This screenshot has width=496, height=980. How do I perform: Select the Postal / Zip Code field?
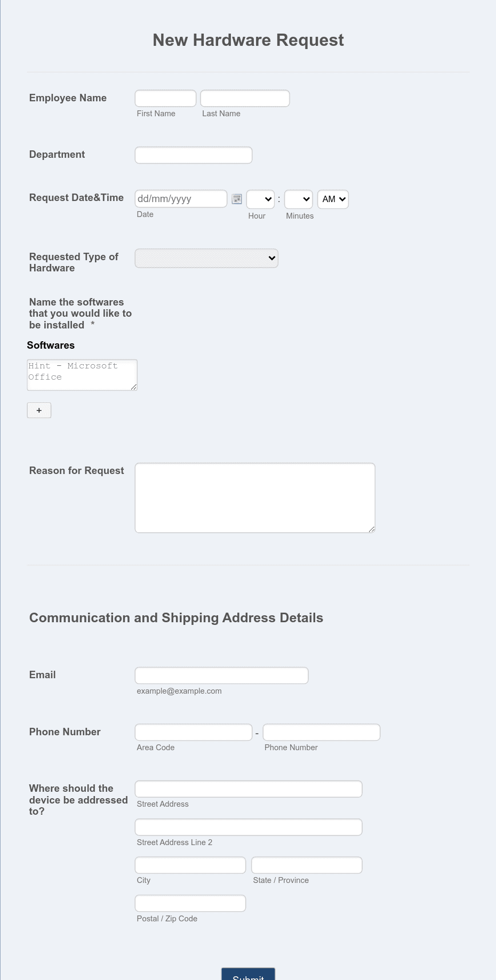(x=190, y=903)
